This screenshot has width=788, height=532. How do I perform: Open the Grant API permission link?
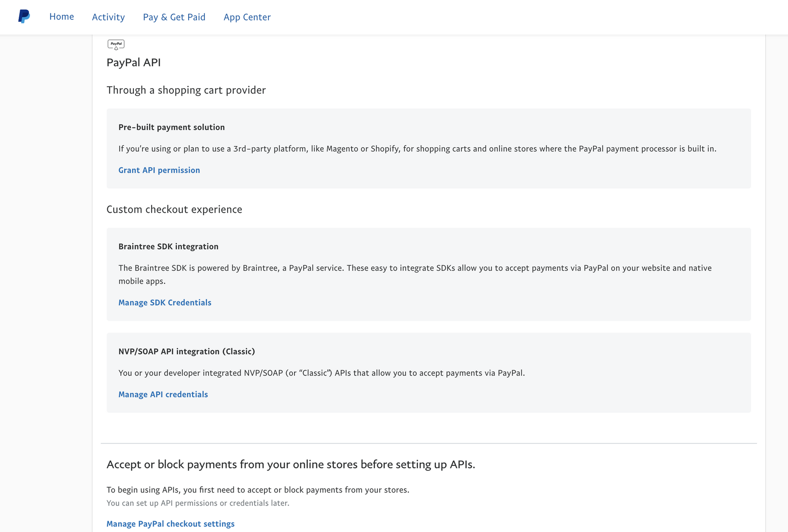coord(159,170)
